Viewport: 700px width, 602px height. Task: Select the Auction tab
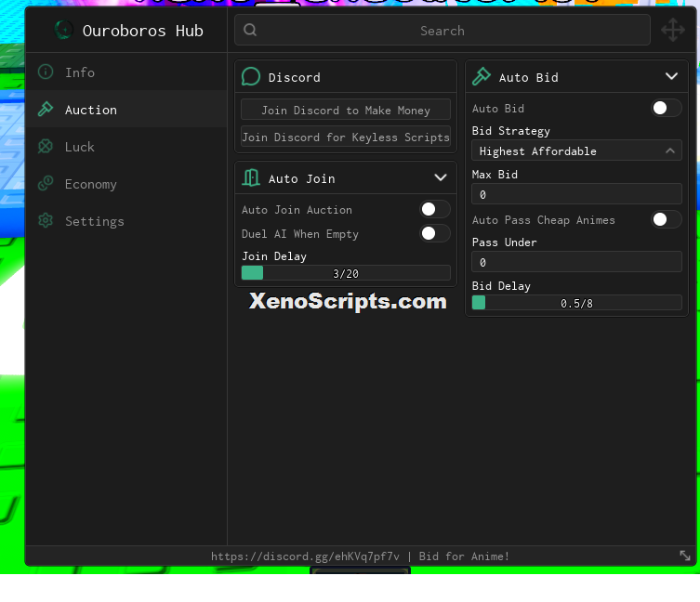(x=126, y=110)
